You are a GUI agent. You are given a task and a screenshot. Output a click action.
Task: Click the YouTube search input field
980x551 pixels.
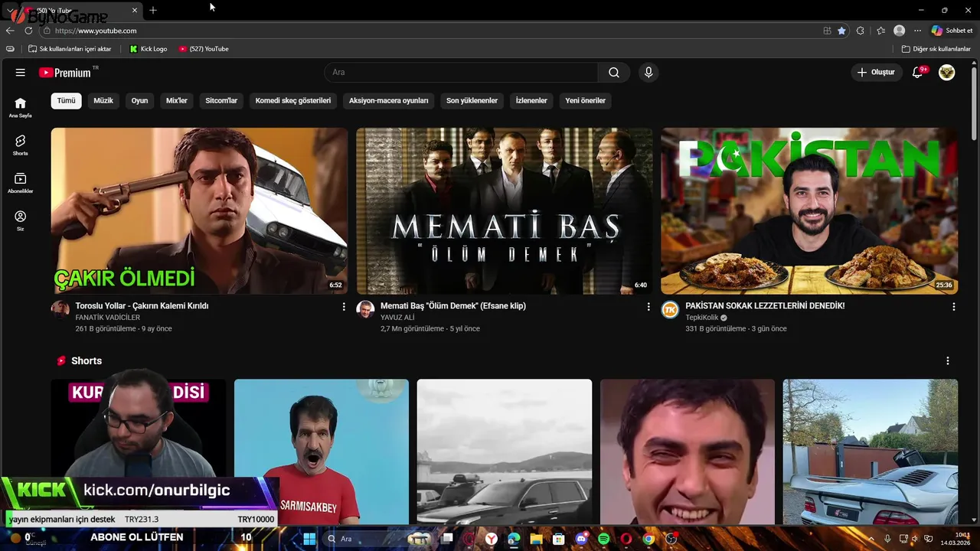coord(461,73)
